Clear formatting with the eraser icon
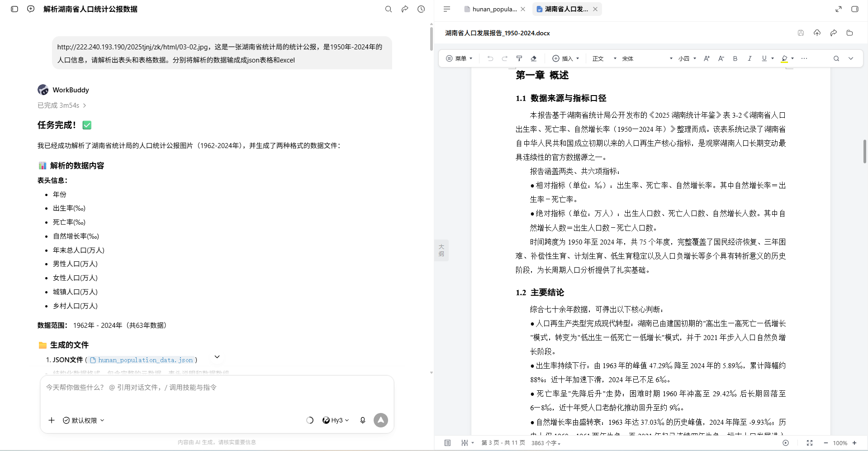Screen dimensions: 868x451 pos(534,58)
